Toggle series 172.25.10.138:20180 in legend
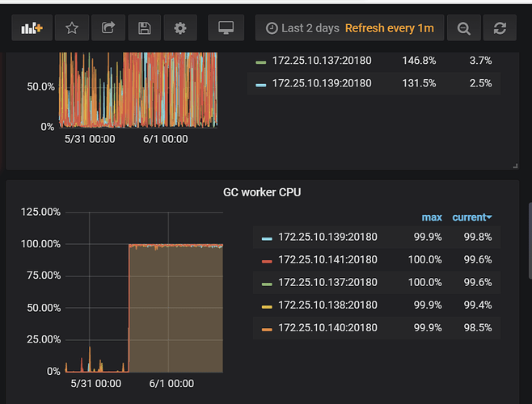This screenshot has width=532, height=404. click(327, 305)
